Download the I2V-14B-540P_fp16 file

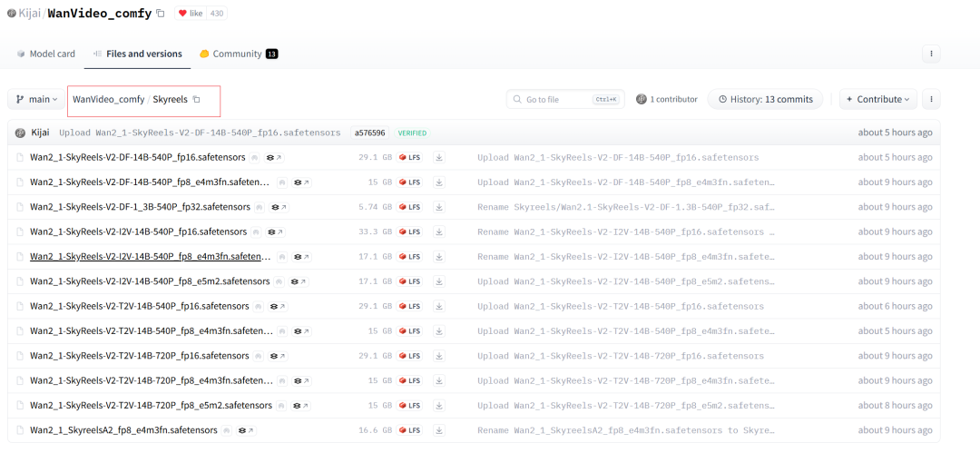[x=439, y=232]
